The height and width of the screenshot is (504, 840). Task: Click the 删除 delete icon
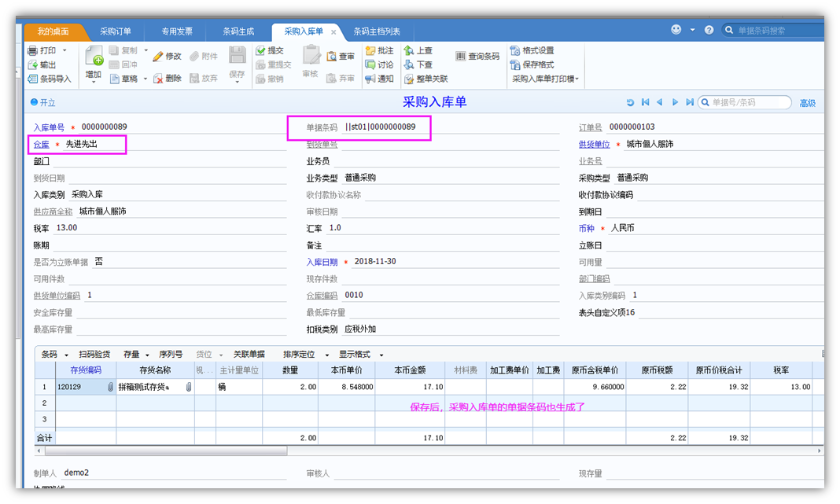point(158,79)
